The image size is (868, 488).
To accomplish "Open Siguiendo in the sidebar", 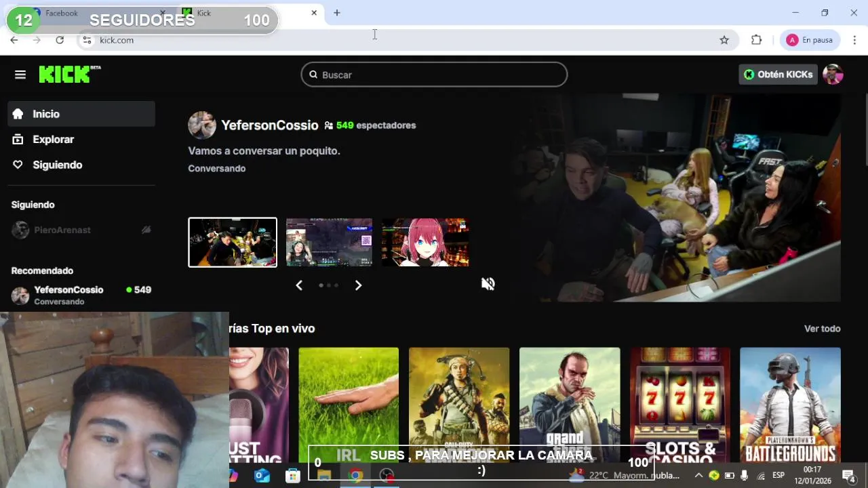I will coord(81,165).
